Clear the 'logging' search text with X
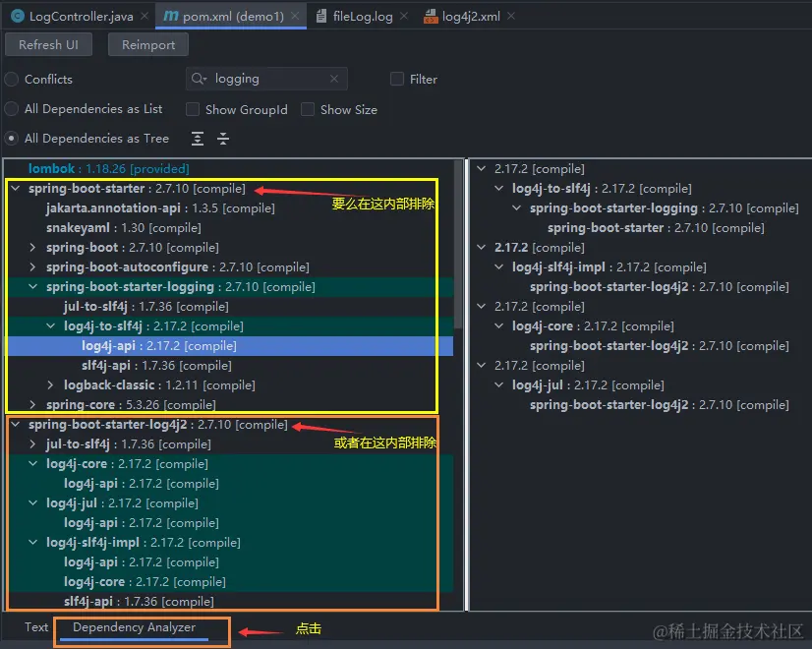Image resolution: width=812 pixels, height=649 pixels. click(334, 79)
